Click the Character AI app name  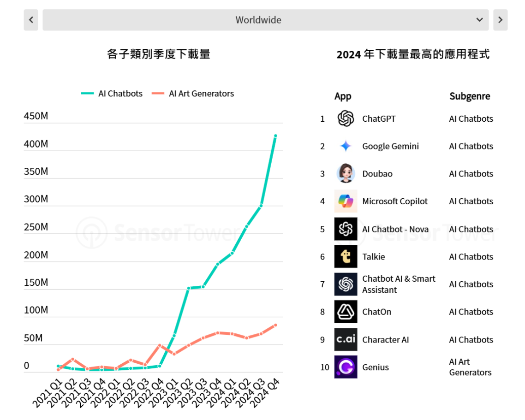pyautogui.click(x=385, y=340)
